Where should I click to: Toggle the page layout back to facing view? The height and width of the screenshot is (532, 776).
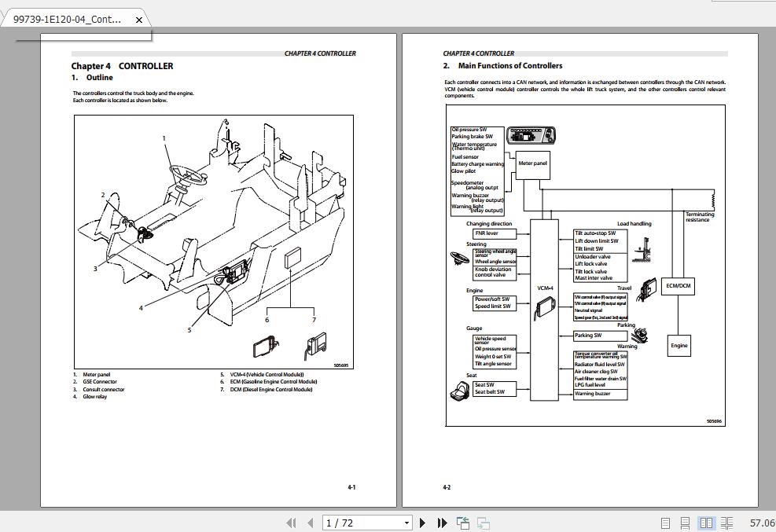[x=707, y=522]
